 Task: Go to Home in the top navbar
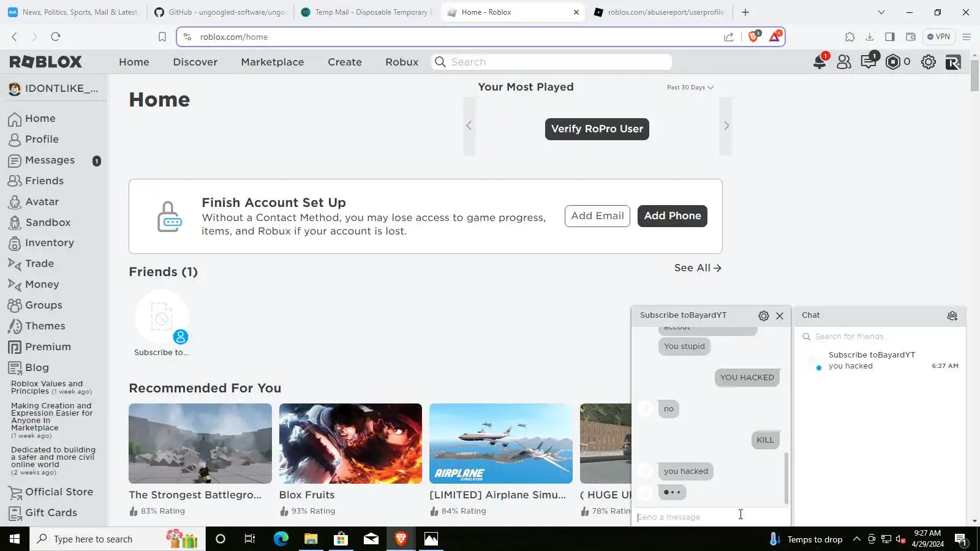coord(134,62)
